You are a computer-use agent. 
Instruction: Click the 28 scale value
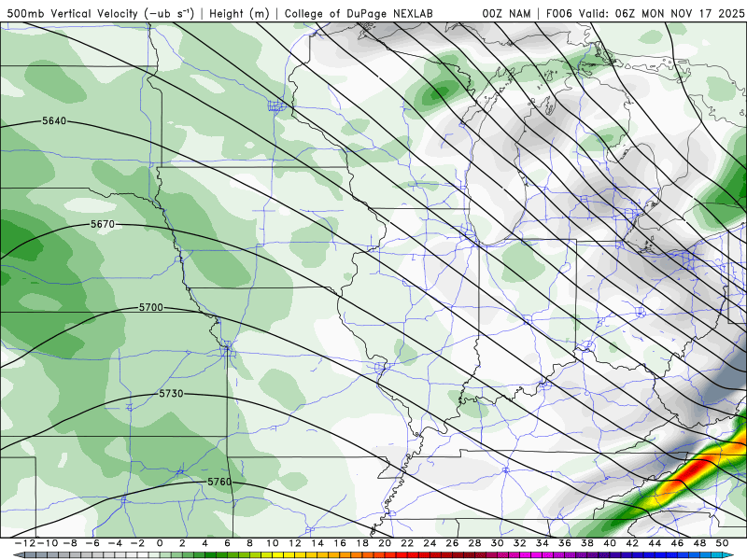(474, 543)
